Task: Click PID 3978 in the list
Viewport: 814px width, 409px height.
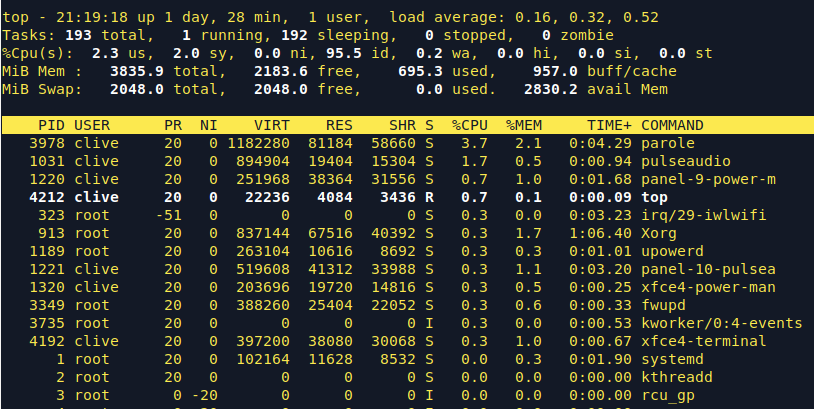Action: click(47, 143)
